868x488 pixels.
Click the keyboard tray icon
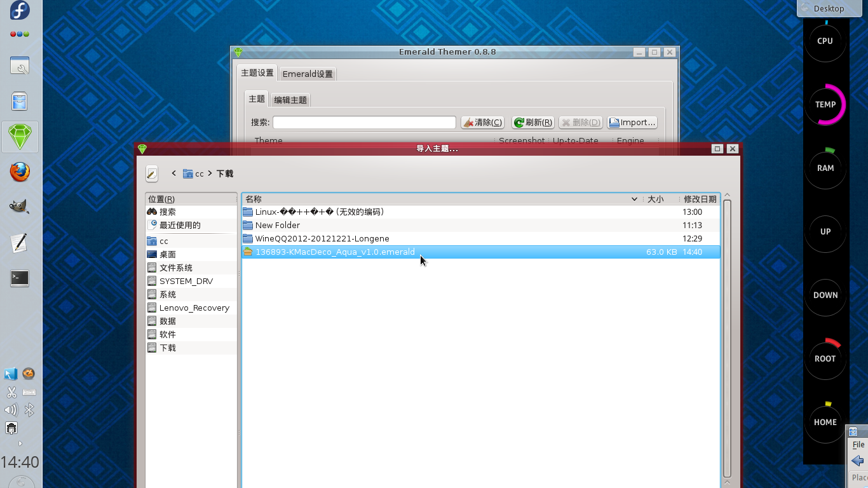click(29, 392)
